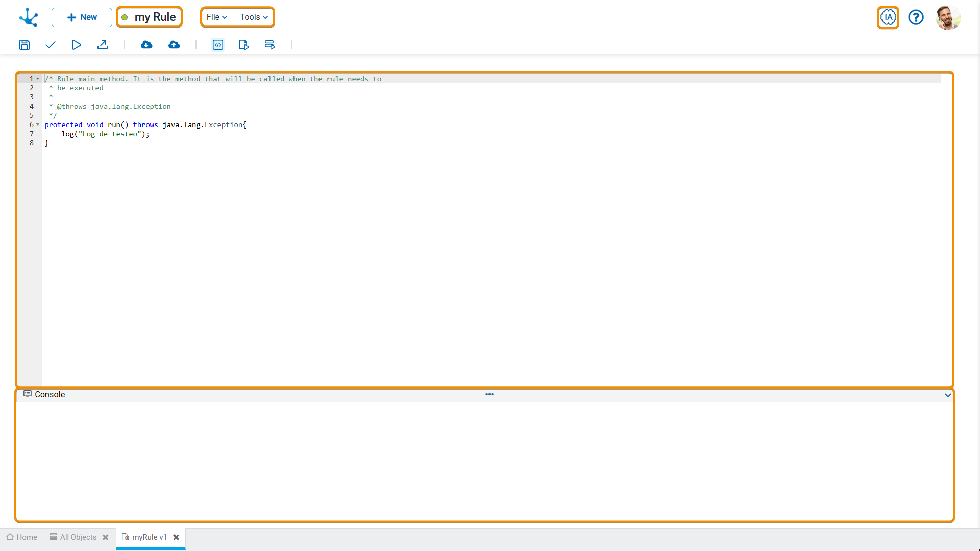Toggle the code view toolbar button
980x551 pixels.
pos(218,45)
